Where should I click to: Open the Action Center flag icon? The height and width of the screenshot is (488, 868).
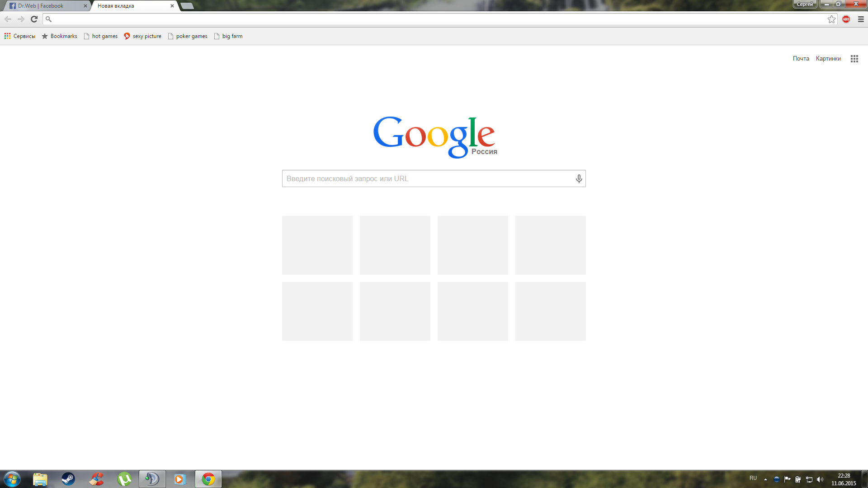pyautogui.click(x=788, y=479)
